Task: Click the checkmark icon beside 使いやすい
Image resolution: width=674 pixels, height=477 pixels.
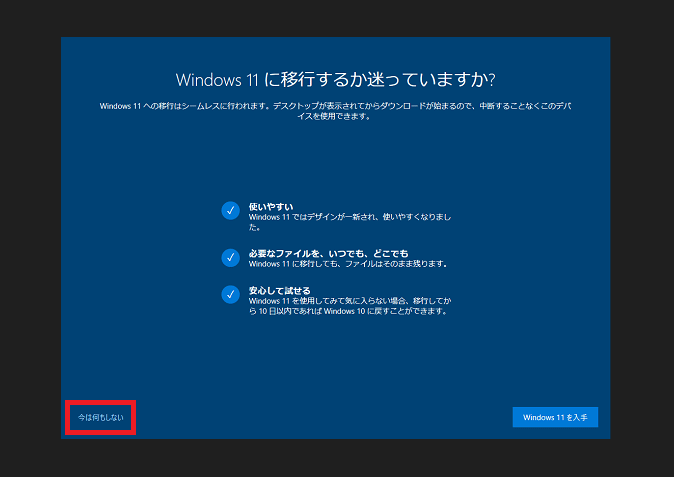Action: pyautogui.click(x=230, y=211)
